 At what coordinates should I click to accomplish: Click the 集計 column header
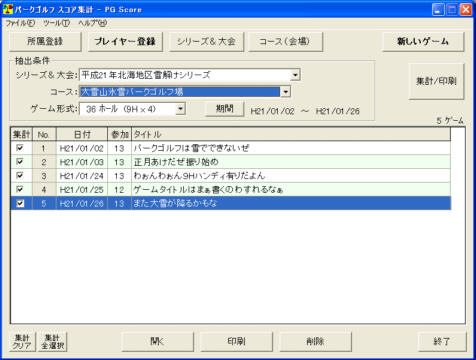22,134
